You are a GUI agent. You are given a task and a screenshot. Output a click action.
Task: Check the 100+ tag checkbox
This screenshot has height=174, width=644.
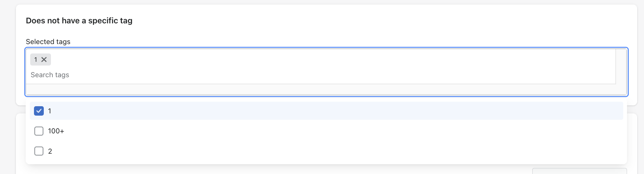[39, 131]
